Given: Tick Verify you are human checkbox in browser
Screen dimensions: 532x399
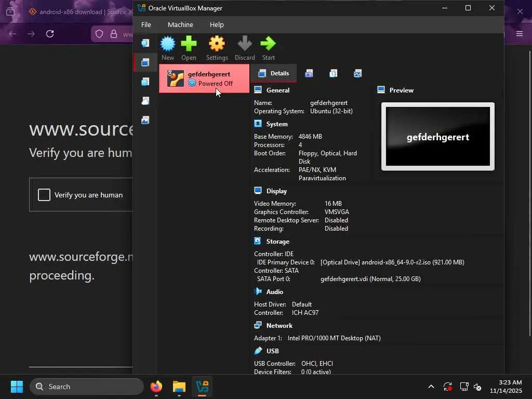Looking at the screenshot, I should pyautogui.click(x=44, y=195).
